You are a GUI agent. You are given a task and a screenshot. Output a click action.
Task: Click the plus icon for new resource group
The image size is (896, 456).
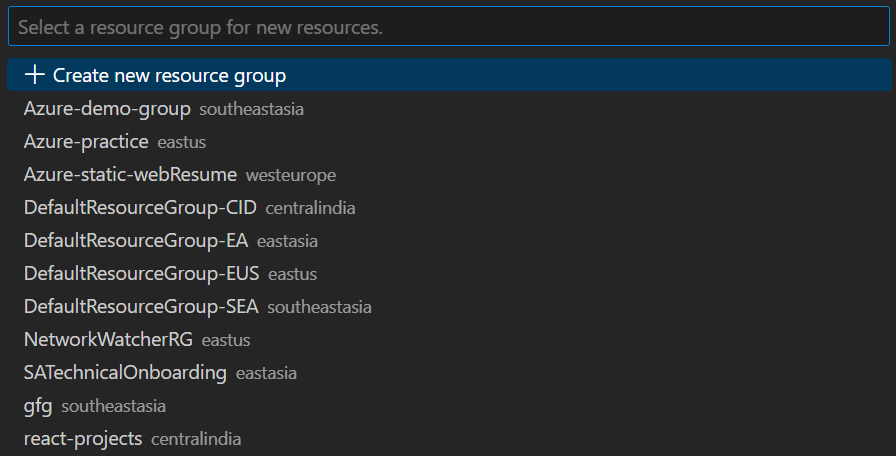(35, 75)
